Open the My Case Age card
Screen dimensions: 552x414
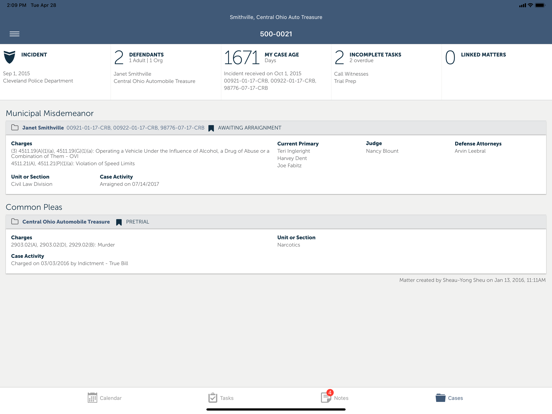(x=276, y=72)
